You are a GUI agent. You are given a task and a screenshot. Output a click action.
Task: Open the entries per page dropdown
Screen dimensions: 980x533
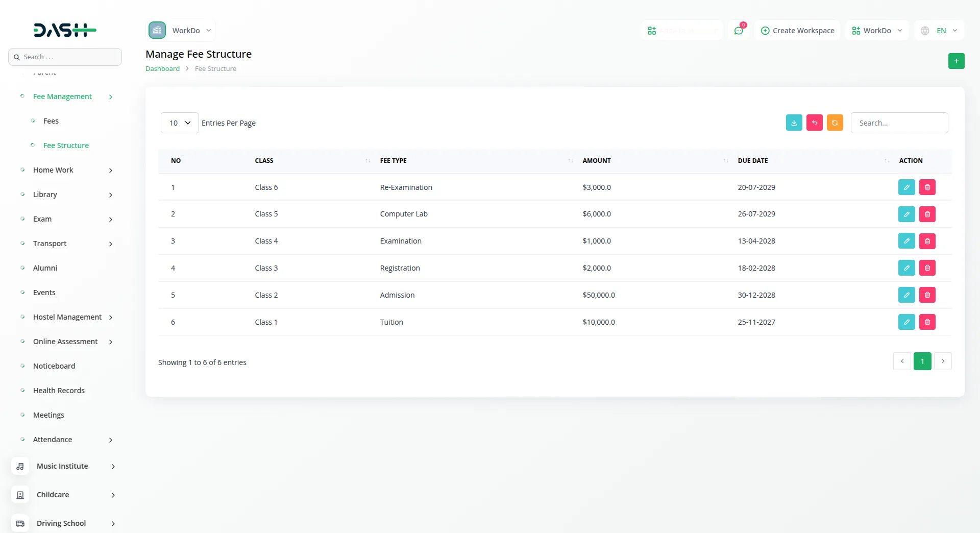[180, 123]
